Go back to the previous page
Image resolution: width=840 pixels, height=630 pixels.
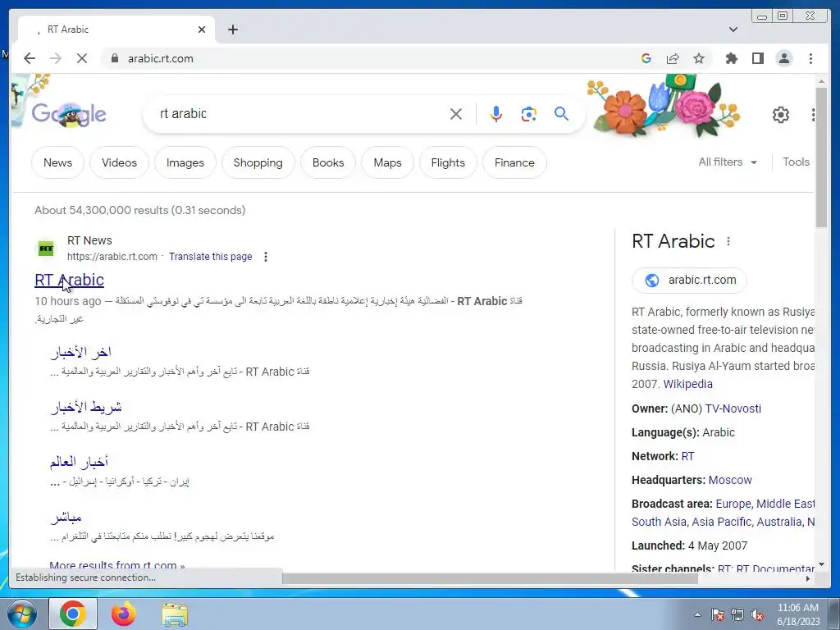30,58
